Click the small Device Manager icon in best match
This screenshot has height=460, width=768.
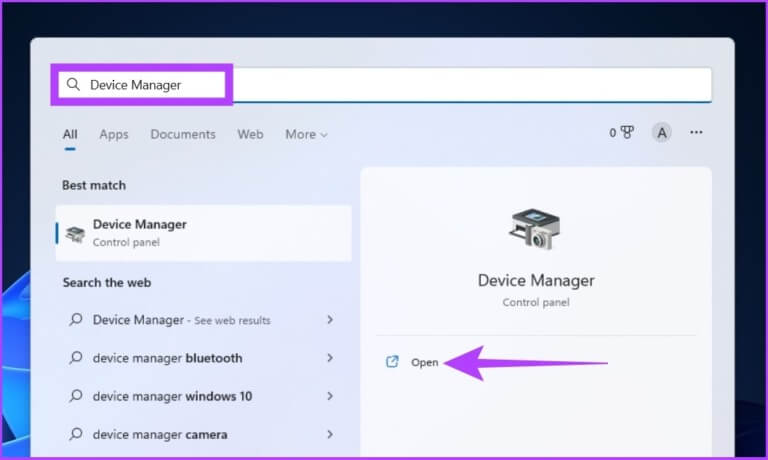click(75, 234)
